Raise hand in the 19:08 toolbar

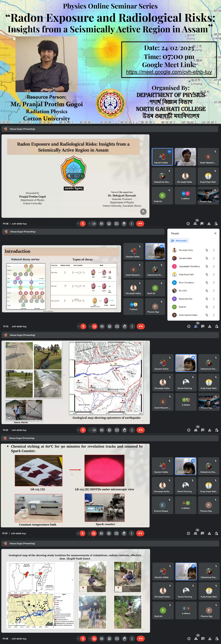pyautogui.click(x=124, y=224)
